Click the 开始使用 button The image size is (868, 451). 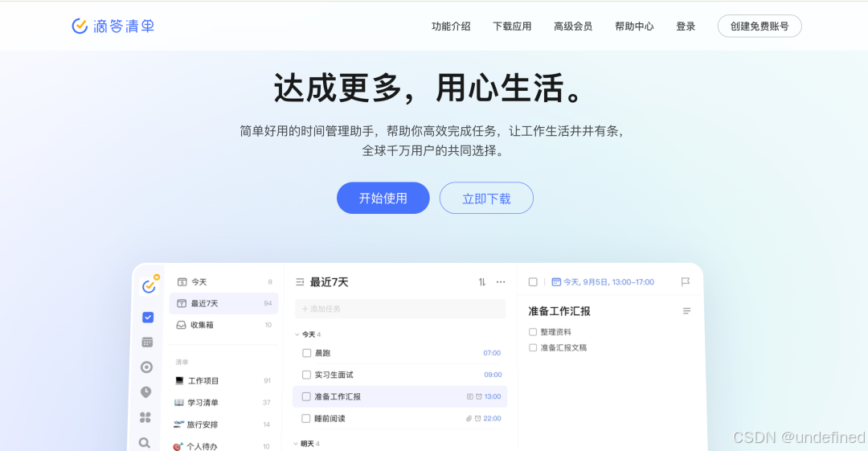383,198
